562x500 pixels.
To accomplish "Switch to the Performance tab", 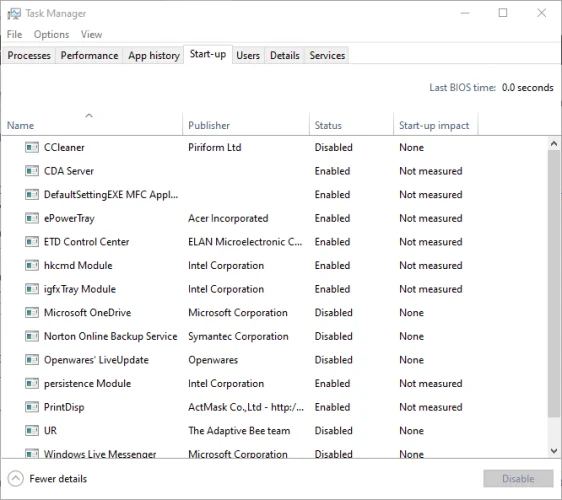I will [89, 56].
